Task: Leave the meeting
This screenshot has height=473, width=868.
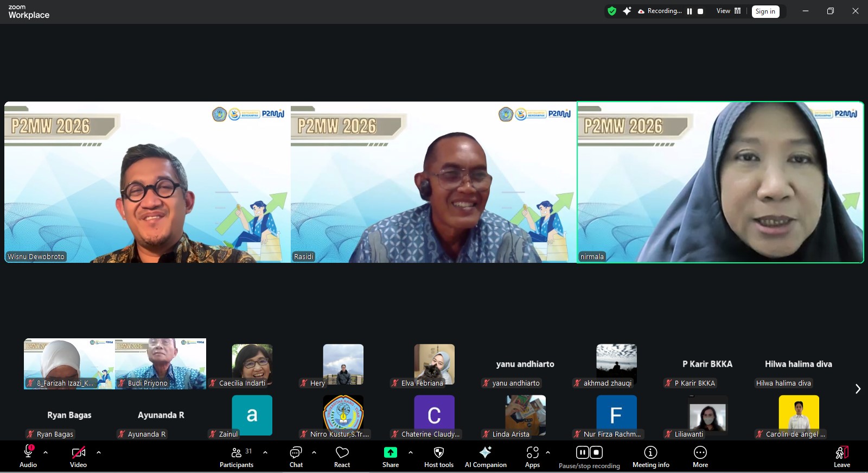Action: pyautogui.click(x=841, y=456)
